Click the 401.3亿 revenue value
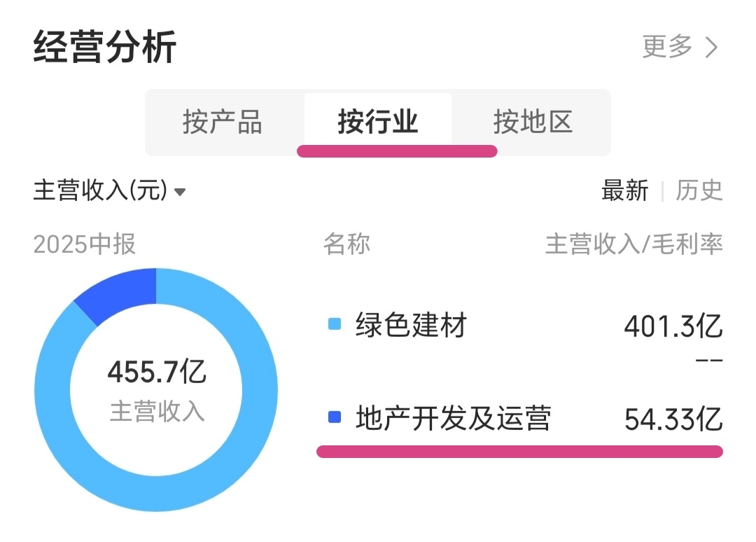This screenshot has height=542, width=756. 673,326
